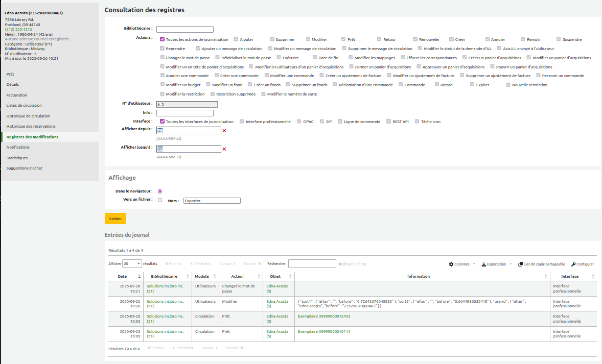Open calendar icon in Afficher jusqu'à field

(x=160, y=149)
